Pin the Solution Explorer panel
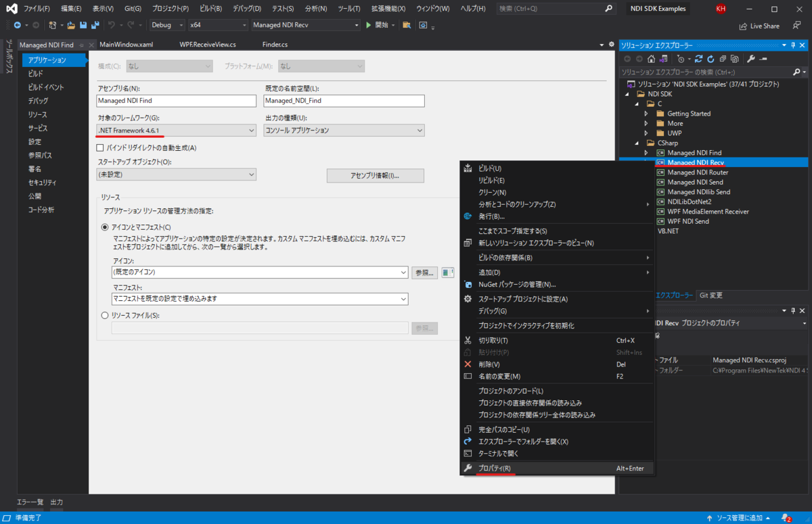 click(x=793, y=45)
